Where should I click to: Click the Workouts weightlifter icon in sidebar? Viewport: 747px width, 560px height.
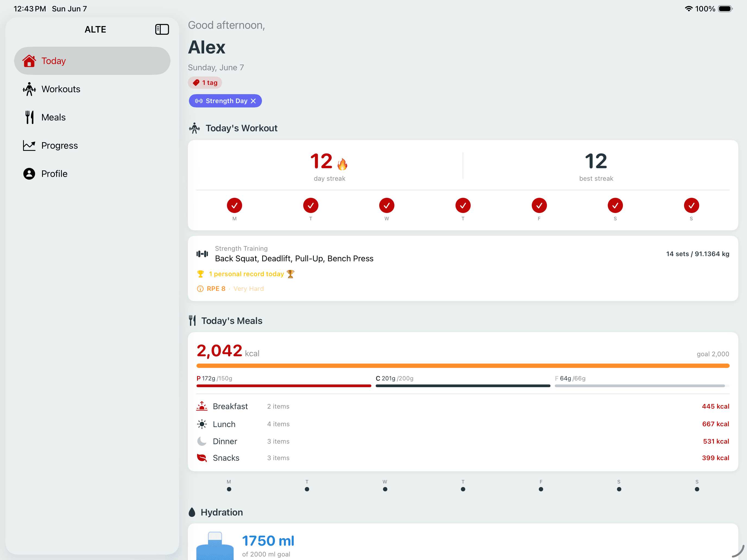(29, 89)
